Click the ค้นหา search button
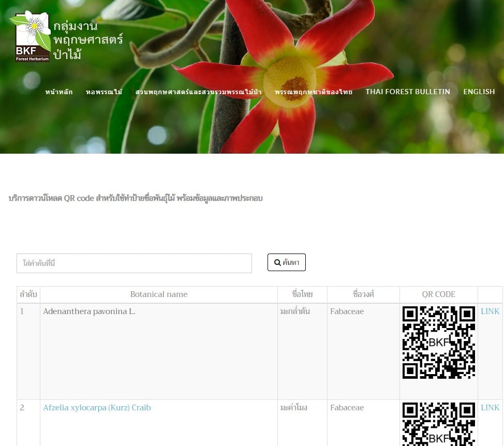 [286, 262]
